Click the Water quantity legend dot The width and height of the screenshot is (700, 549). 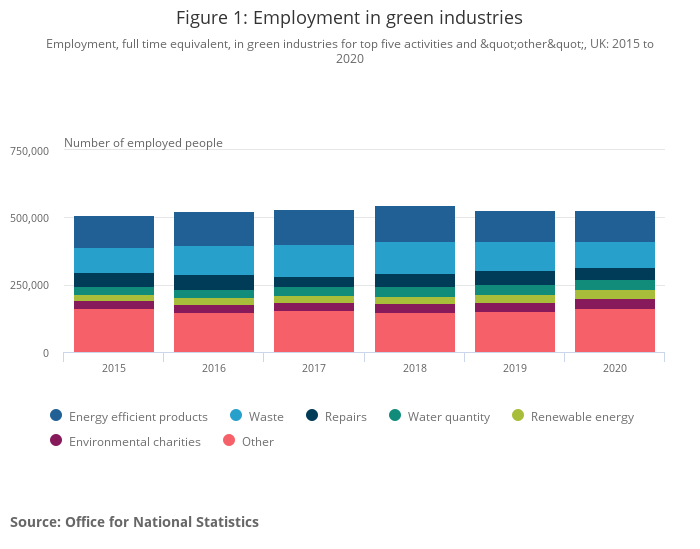pyautogui.click(x=395, y=417)
